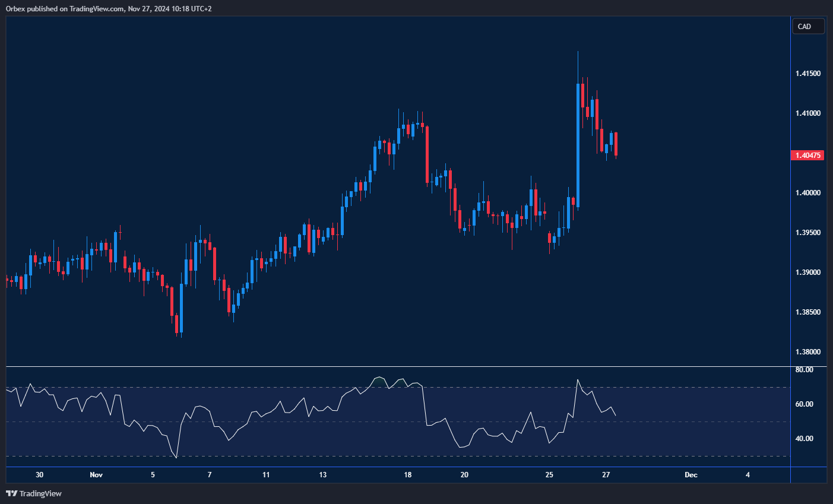Click the 1.40000 price axis label
This screenshot has height=504, width=833.
click(x=808, y=193)
